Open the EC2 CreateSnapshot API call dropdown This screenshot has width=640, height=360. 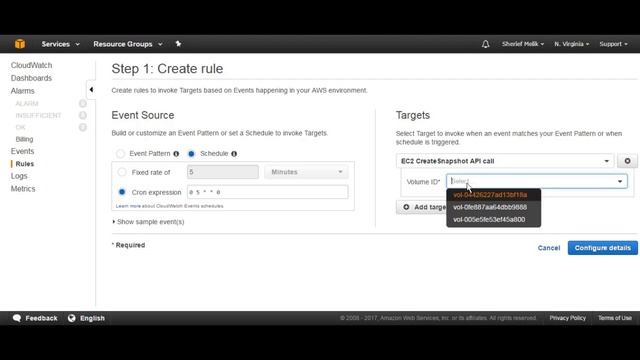click(505, 161)
